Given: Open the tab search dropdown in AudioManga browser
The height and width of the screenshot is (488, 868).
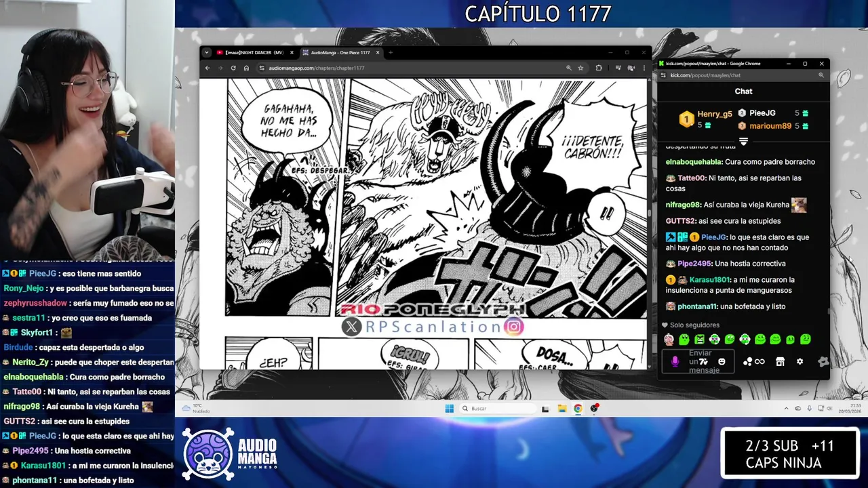Looking at the screenshot, I should [x=207, y=53].
